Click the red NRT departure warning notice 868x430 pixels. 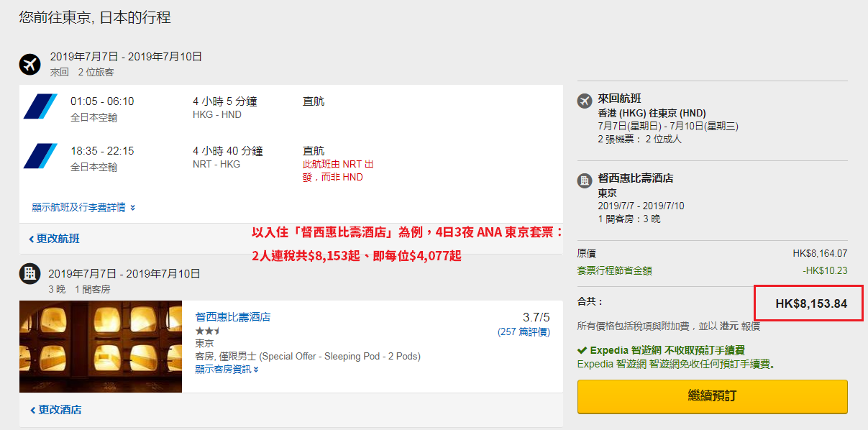click(x=338, y=170)
